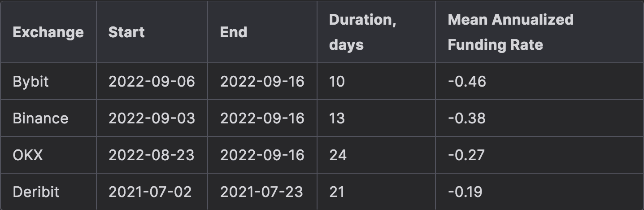Click Bybit start date 2022-09-06
This screenshot has height=210, width=644.
[x=152, y=82]
